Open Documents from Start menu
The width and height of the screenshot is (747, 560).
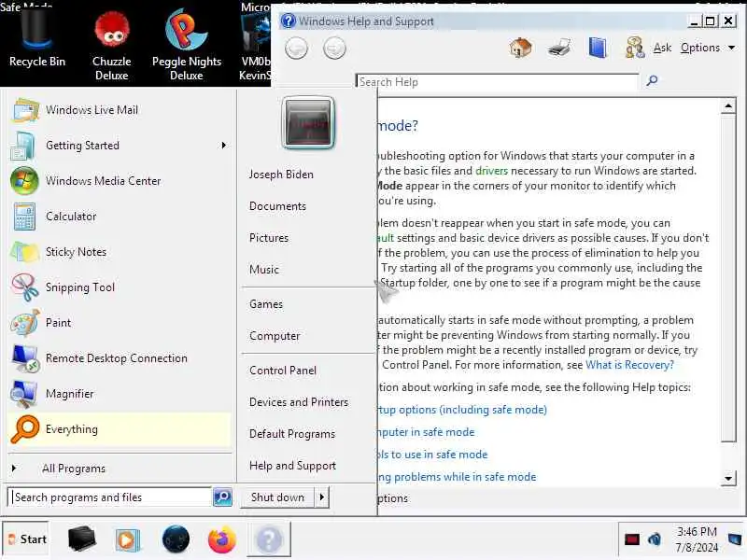point(277,206)
